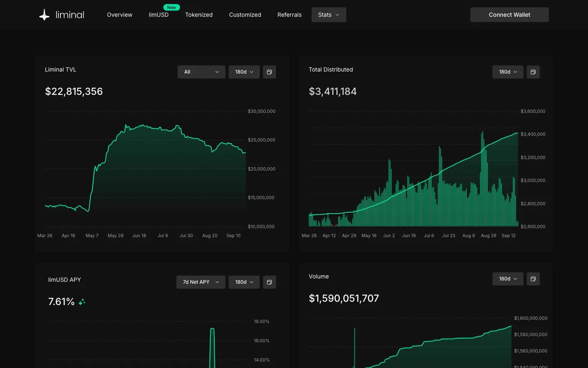588x368 pixels.
Task: Click the $22,815,356 TVL value
Action: point(74,91)
